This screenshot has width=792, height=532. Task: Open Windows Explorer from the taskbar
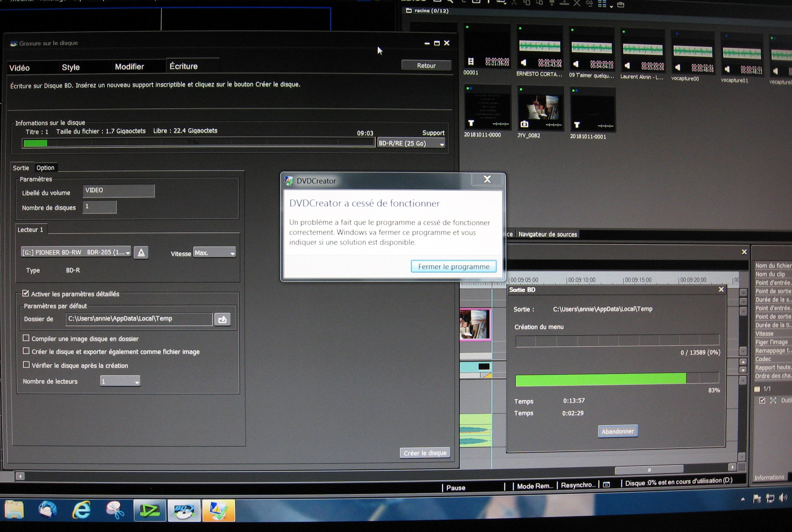(14, 510)
